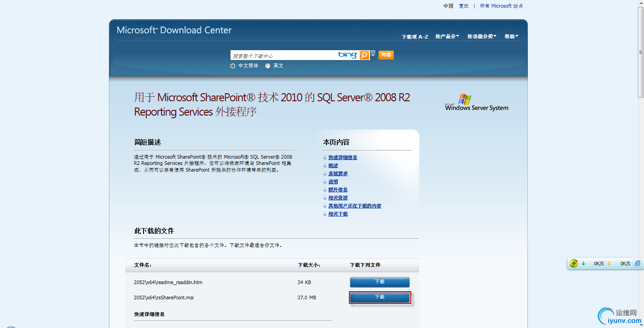644x328 pixels.
Task: Click file name 2052\x64\rsSharePoint.msi
Action: coord(164,298)
